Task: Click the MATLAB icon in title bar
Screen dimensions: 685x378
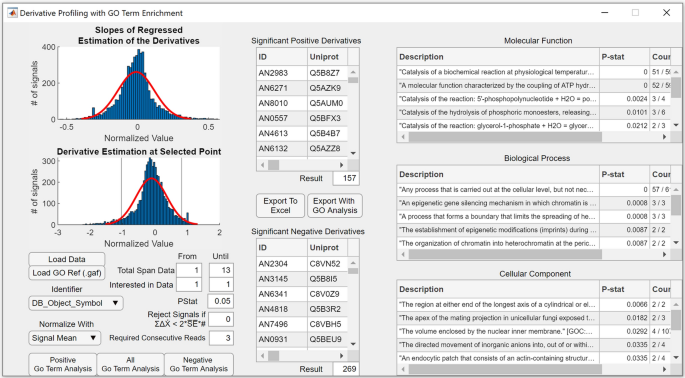Action: (x=12, y=13)
